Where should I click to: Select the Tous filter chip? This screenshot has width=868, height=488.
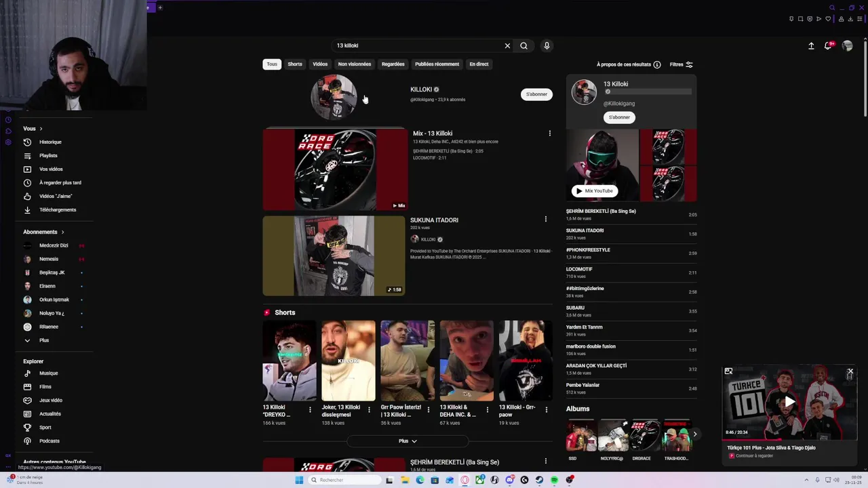click(272, 64)
